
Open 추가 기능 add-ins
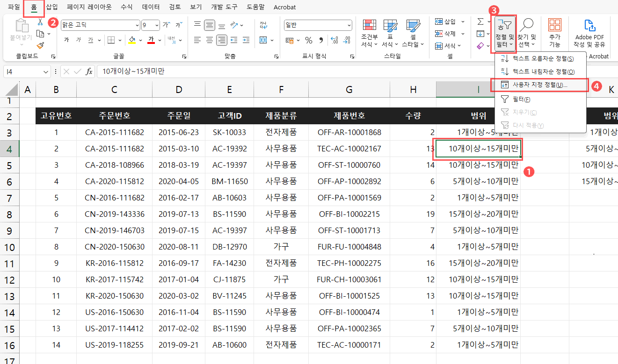555,33
